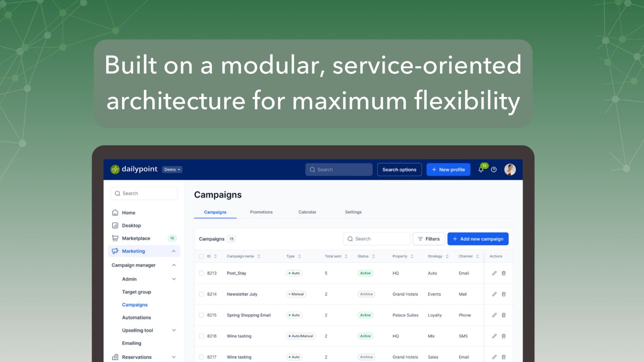Collapse the Marketing section chevron
This screenshot has height=362, width=644.
(173, 251)
